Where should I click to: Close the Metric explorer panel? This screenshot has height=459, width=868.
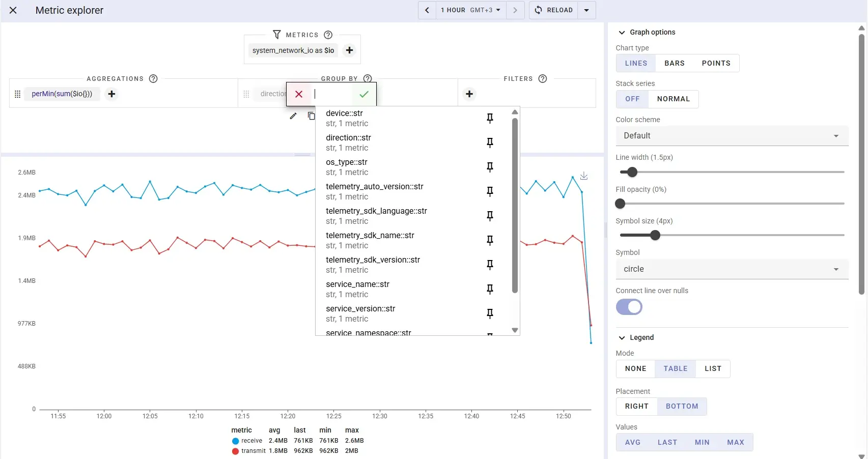pos(13,10)
